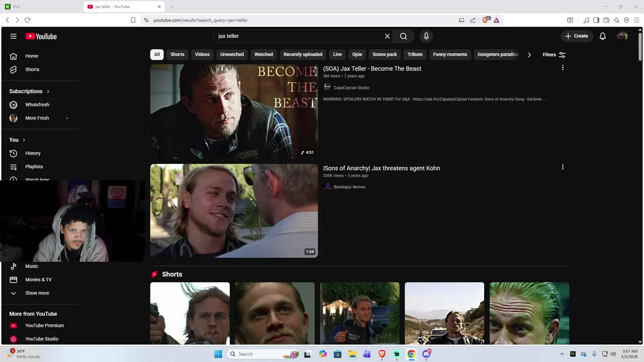This screenshot has width=644, height=362.
Task: Open more options for Become The Beast
Action: point(562,67)
